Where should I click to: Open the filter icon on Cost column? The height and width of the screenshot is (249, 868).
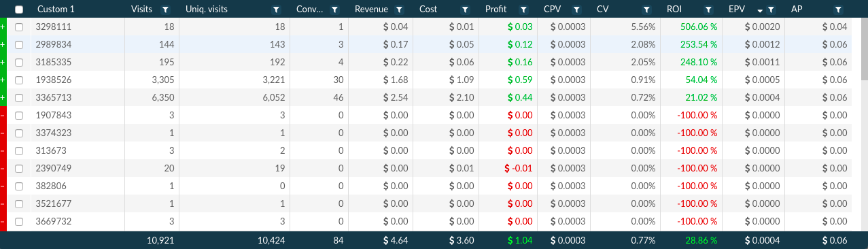(465, 10)
